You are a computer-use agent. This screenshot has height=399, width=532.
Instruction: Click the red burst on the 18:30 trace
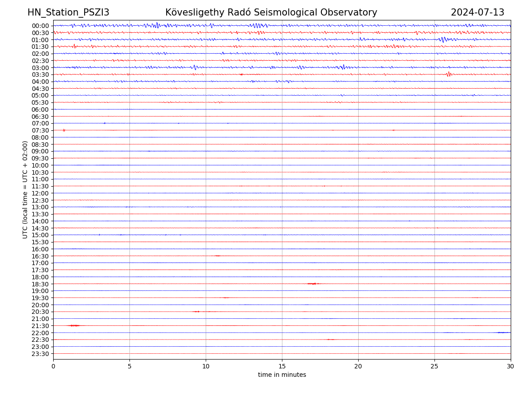313,283
